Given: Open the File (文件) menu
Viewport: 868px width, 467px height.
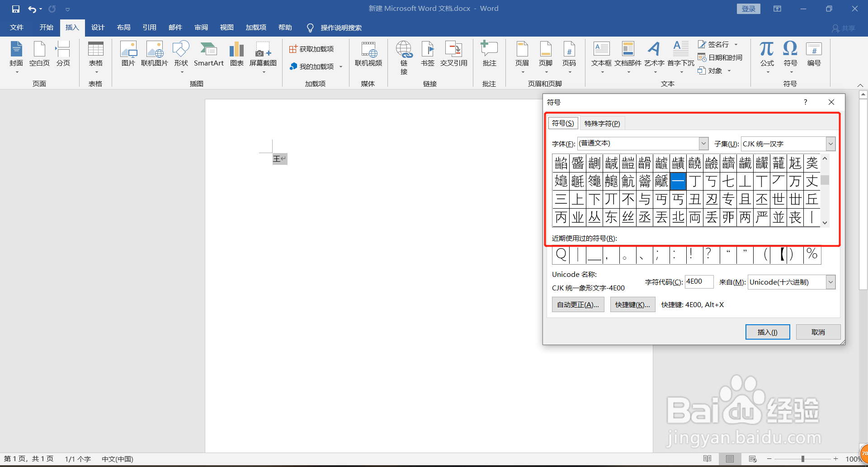Looking at the screenshot, I should 17,28.
